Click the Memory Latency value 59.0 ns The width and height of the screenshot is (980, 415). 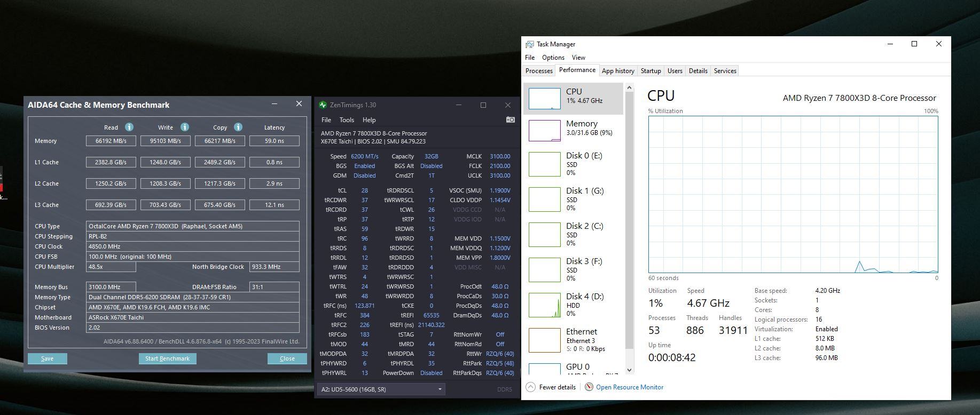pos(275,141)
